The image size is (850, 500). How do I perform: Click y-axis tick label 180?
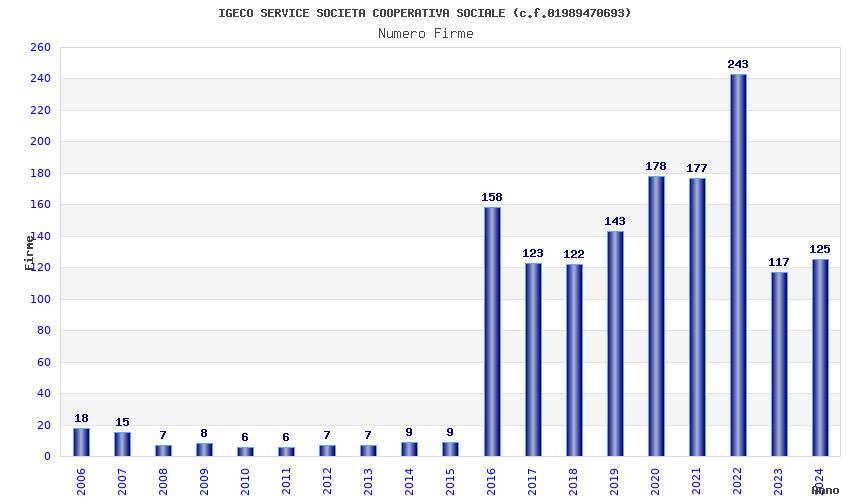(41, 174)
